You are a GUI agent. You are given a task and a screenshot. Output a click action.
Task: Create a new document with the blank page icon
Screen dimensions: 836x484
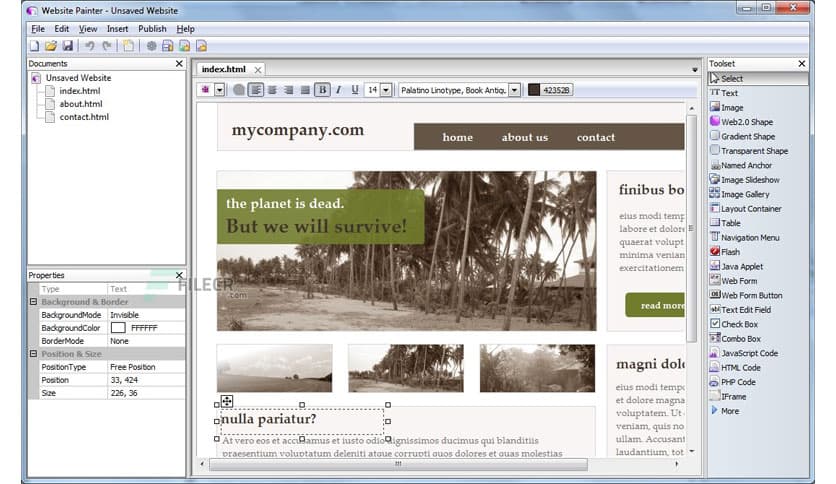click(x=35, y=46)
